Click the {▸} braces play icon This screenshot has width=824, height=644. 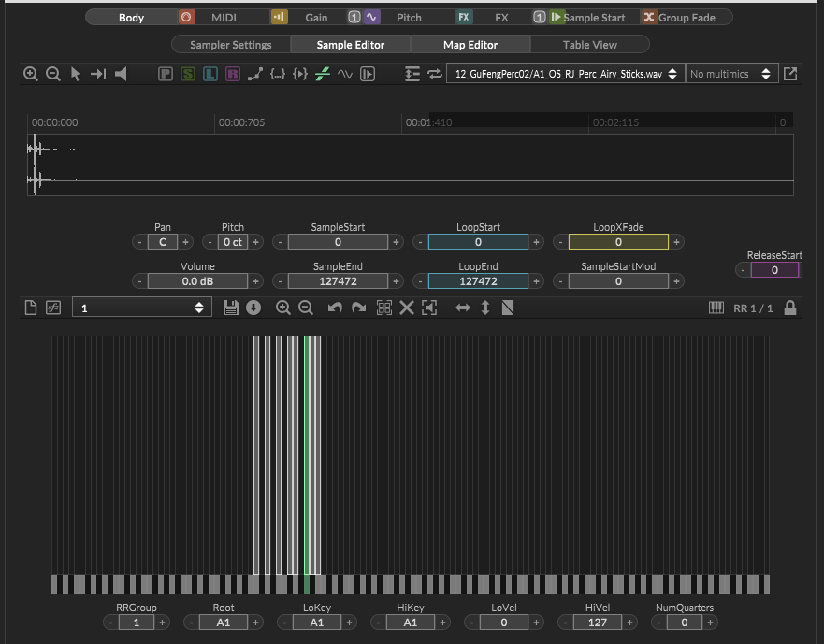tap(300, 74)
